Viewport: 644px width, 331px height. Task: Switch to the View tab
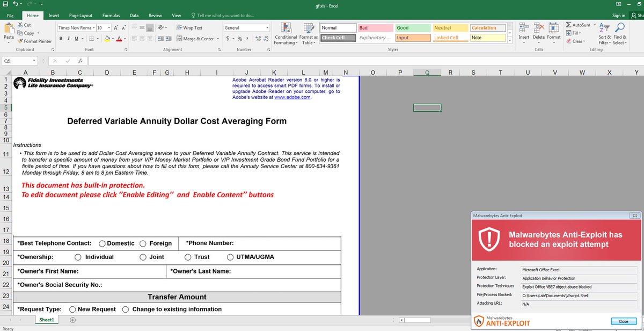tap(177, 16)
